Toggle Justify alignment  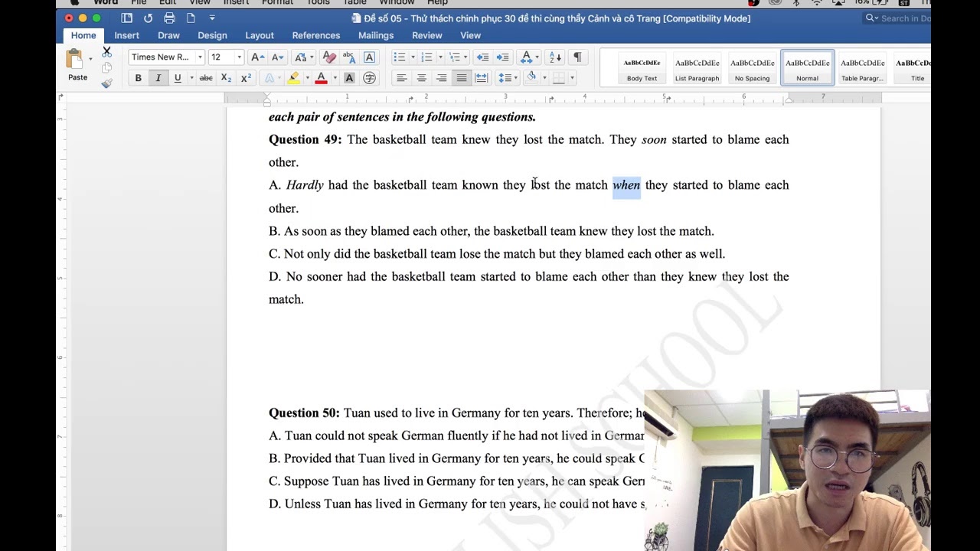pyautogui.click(x=461, y=78)
